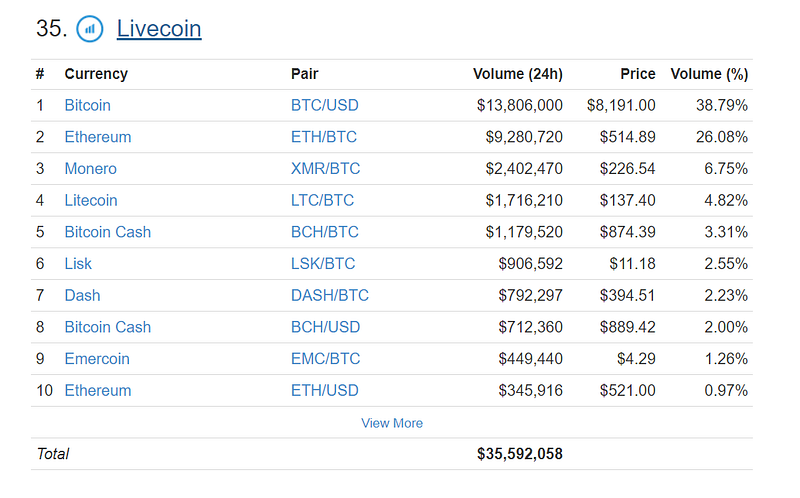Open the Emercoin currency link
800x498 pixels.
(97, 359)
